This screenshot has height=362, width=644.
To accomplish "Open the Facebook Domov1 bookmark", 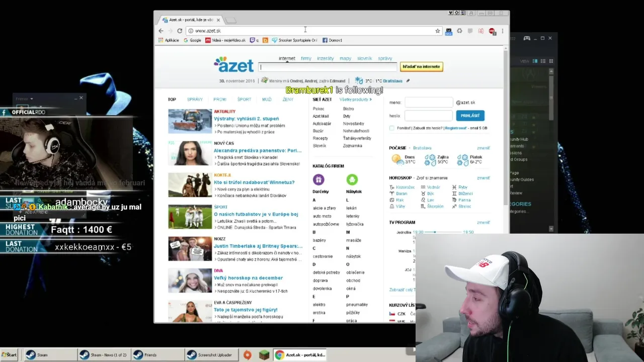I will (332, 40).
